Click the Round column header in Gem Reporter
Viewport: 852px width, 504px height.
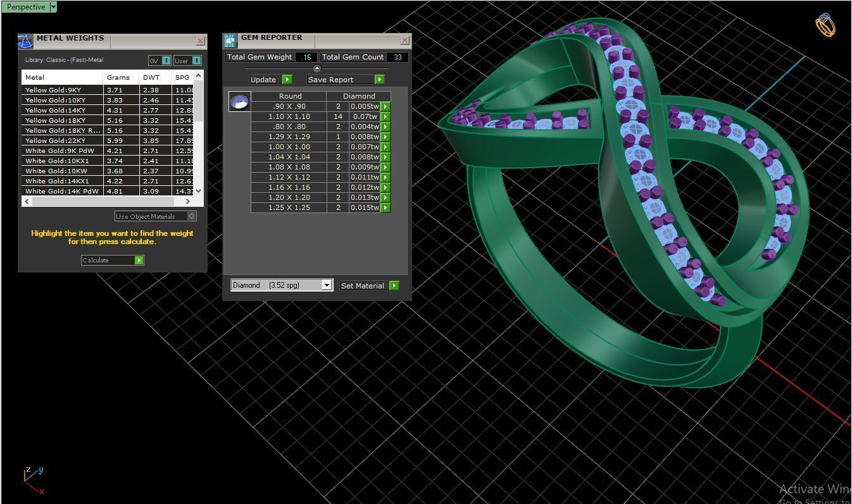(x=290, y=96)
